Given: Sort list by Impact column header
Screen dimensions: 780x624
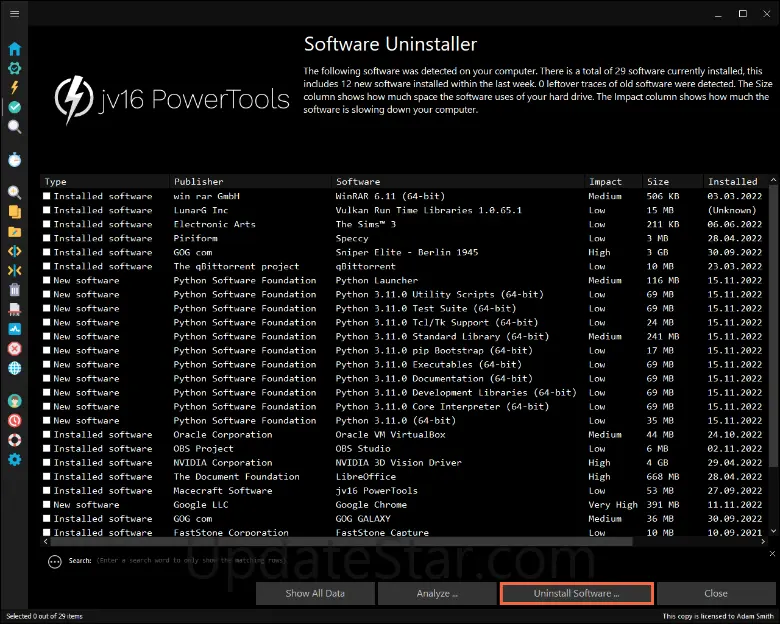Looking at the screenshot, I should (605, 182).
